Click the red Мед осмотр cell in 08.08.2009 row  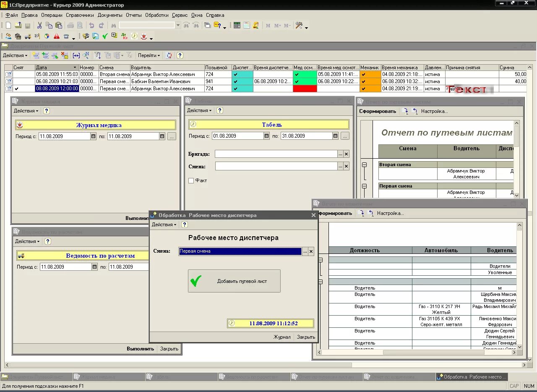point(305,89)
